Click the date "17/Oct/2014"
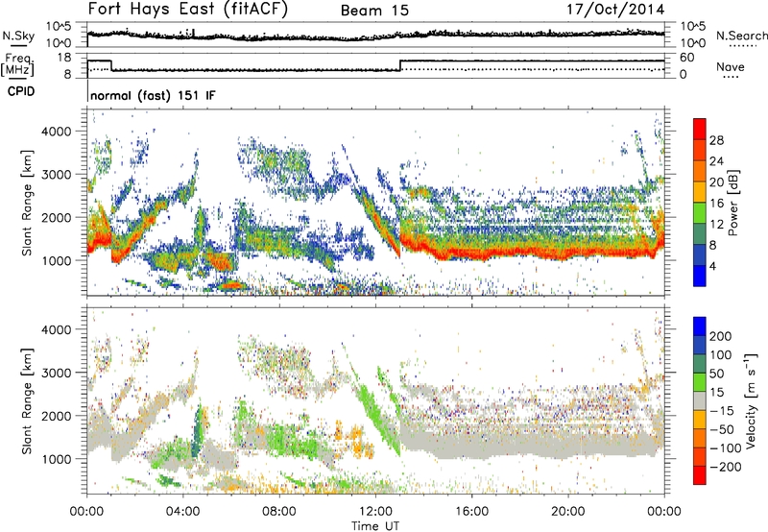The width and height of the screenshot is (768, 532). pos(616,10)
